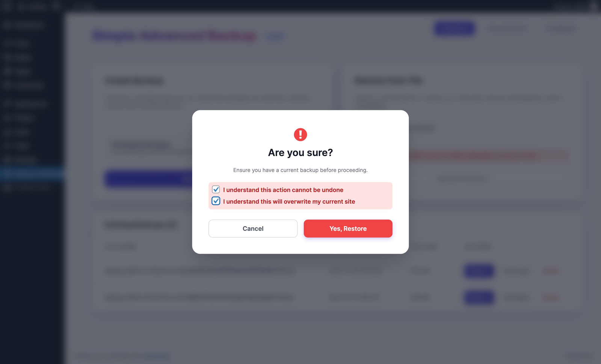Viewport: 601px width, 364px height.
Task: Click the blurred gradient page title
Action: [x=175, y=36]
